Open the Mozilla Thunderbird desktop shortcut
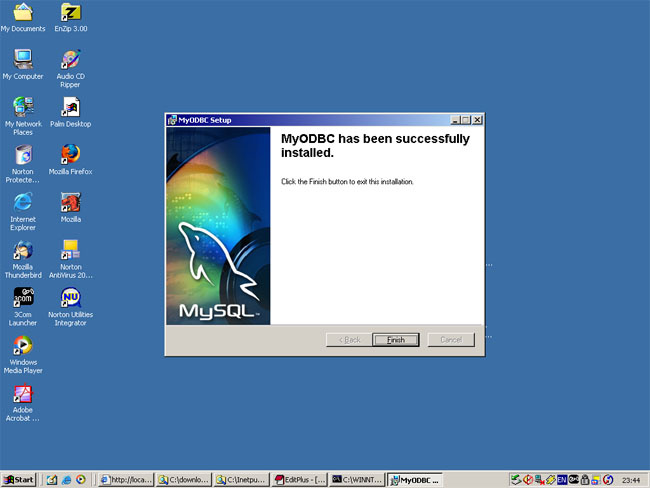The image size is (650, 488). tap(22, 250)
